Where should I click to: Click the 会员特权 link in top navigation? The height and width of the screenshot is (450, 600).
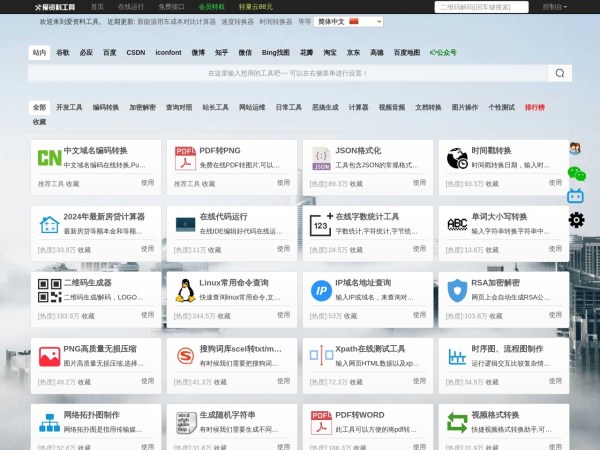coord(211,6)
